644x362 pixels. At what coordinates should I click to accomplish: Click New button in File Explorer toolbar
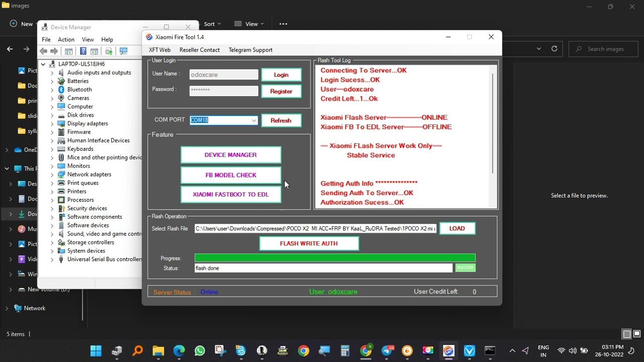pyautogui.click(x=21, y=24)
